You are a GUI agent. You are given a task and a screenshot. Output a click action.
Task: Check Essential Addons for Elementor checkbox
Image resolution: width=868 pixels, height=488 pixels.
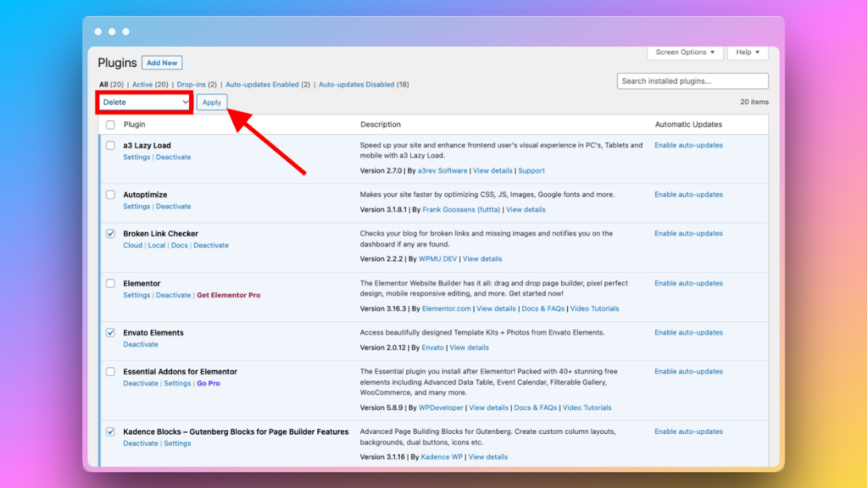110,372
